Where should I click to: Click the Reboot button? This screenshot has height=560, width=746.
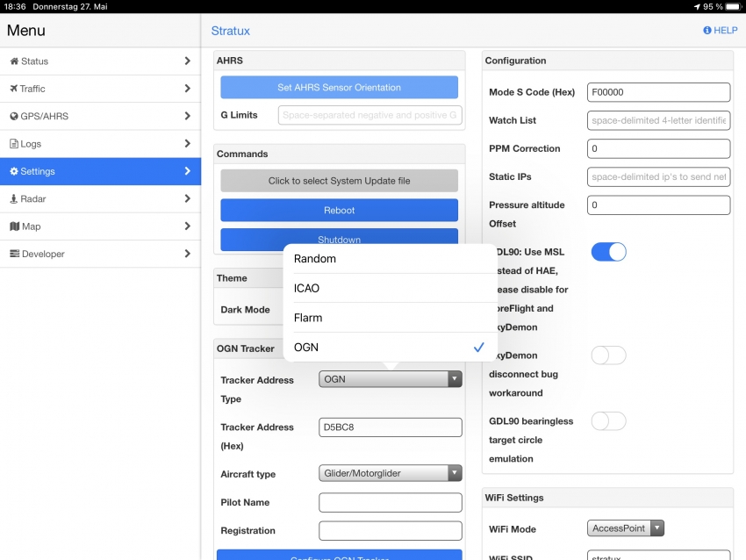point(340,211)
